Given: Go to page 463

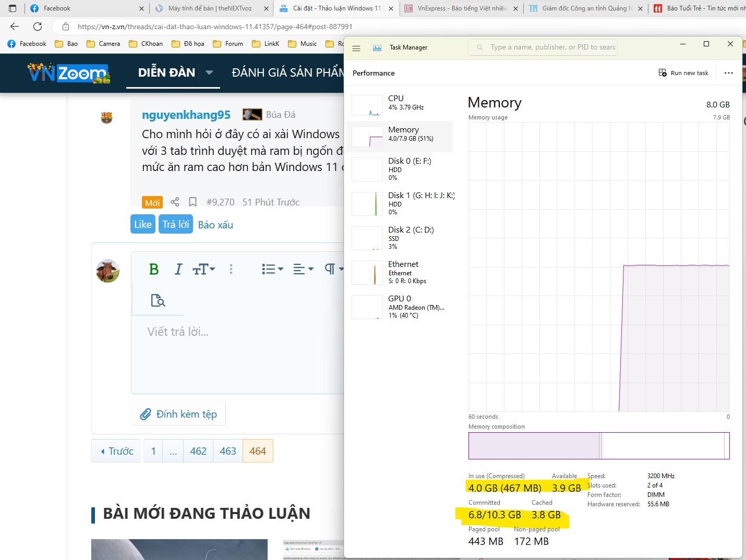Looking at the screenshot, I should click(228, 451).
